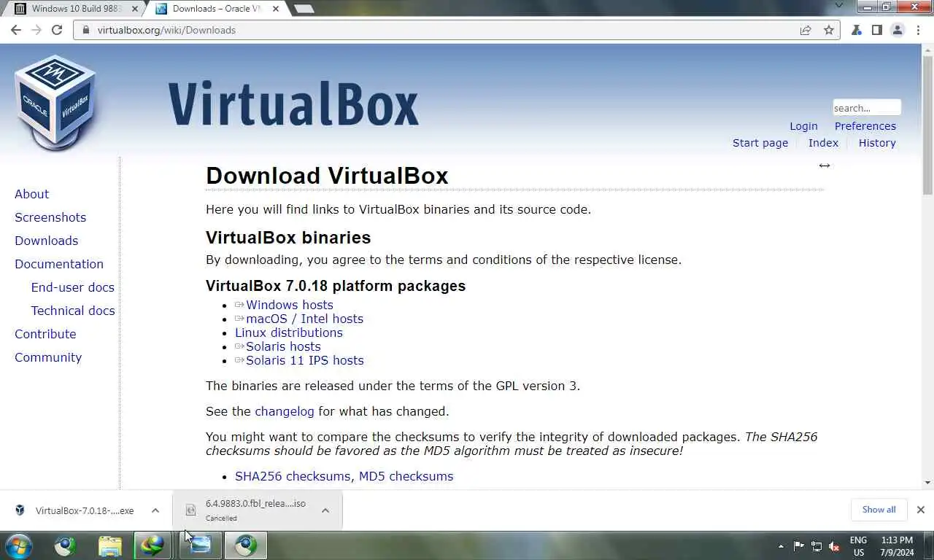The width and height of the screenshot is (934, 560).
Task: Open Windows Explorer folder in taskbar
Action: (x=110, y=545)
